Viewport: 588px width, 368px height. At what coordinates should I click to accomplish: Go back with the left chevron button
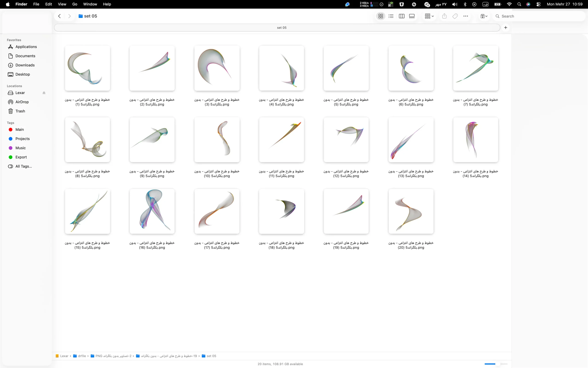59,16
